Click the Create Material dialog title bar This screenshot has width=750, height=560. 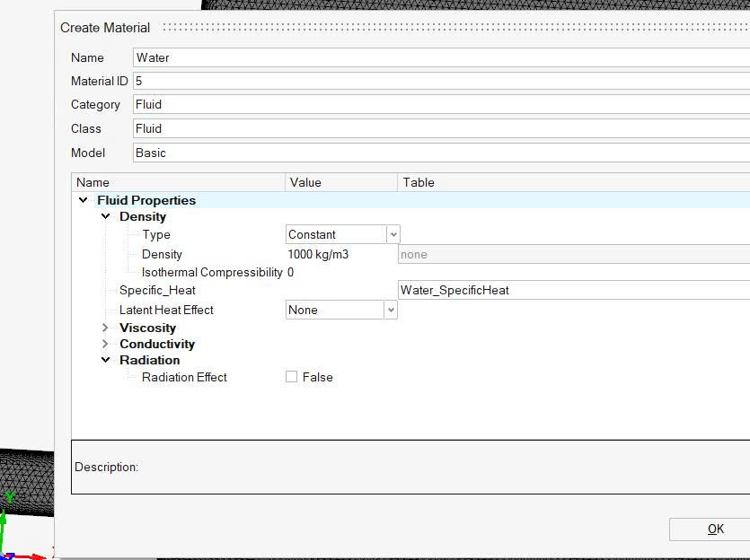coord(401,28)
